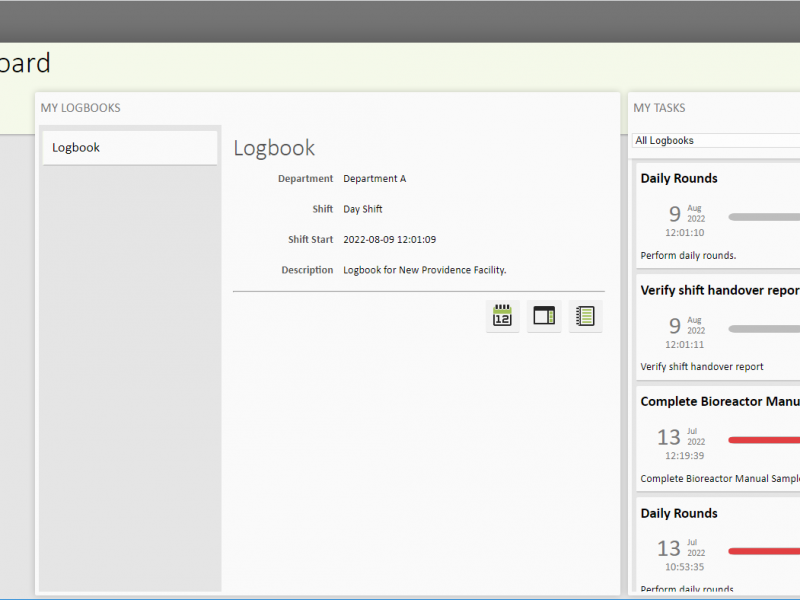The image size is (800, 600).
Task: Open the logbook calendar icon
Action: (x=502, y=316)
